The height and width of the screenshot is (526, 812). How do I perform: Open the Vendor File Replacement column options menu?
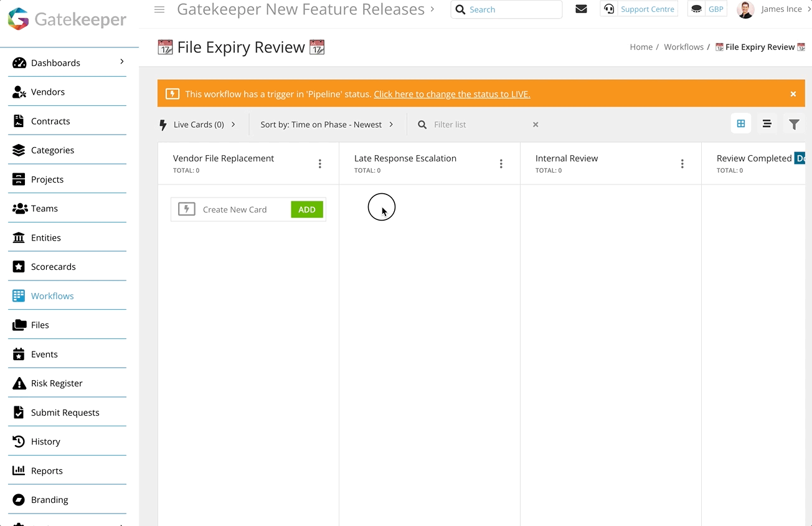coord(320,163)
